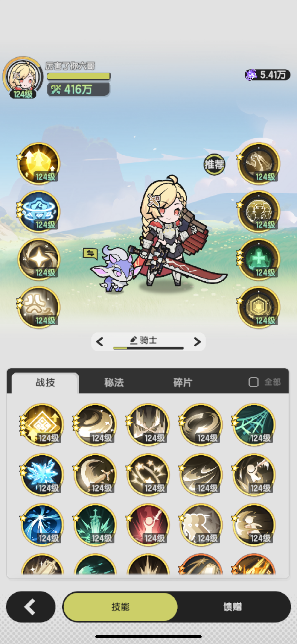Pick the red warrior sword-raise skill
This screenshot has width=297, height=644.
point(148,524)
